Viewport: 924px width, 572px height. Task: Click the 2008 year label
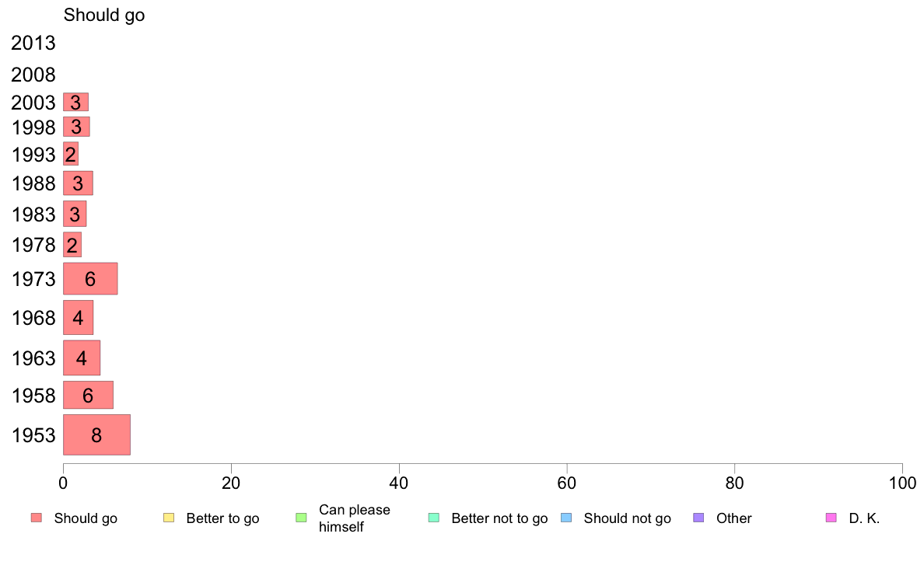click(33, 75)
